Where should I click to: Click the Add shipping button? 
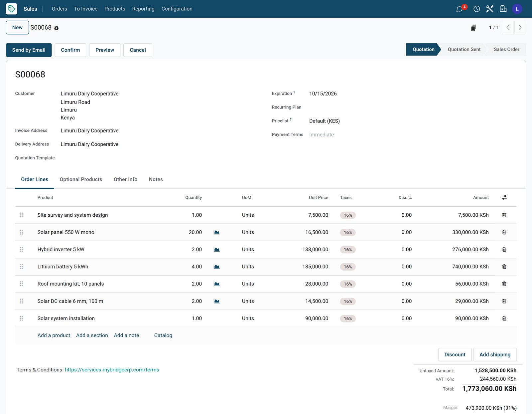(x=495, y=355)
